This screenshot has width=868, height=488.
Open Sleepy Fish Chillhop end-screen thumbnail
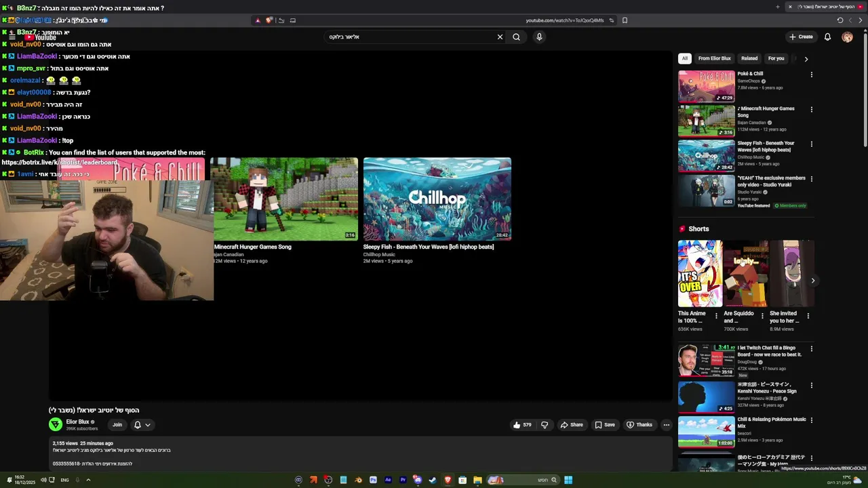(x=437, y=199)
